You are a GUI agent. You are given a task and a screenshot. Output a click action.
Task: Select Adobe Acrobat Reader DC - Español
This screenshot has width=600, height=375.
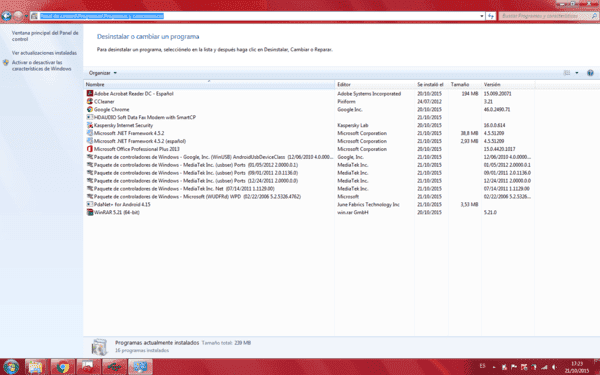point(134,93)
